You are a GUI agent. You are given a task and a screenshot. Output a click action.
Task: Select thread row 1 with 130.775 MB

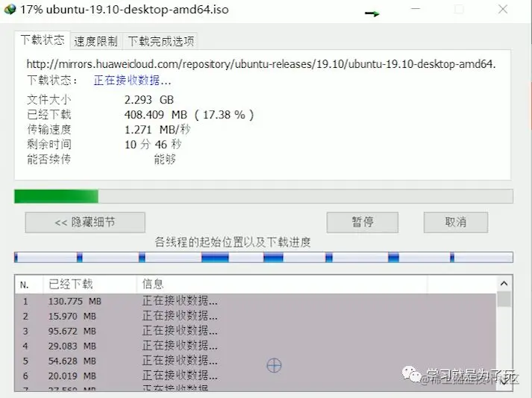coord(255,301)
